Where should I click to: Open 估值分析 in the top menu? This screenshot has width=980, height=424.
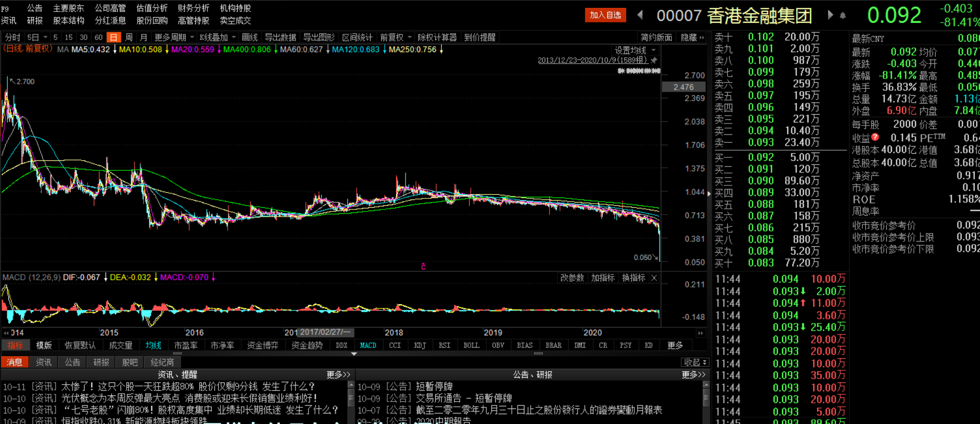(152, 8)
